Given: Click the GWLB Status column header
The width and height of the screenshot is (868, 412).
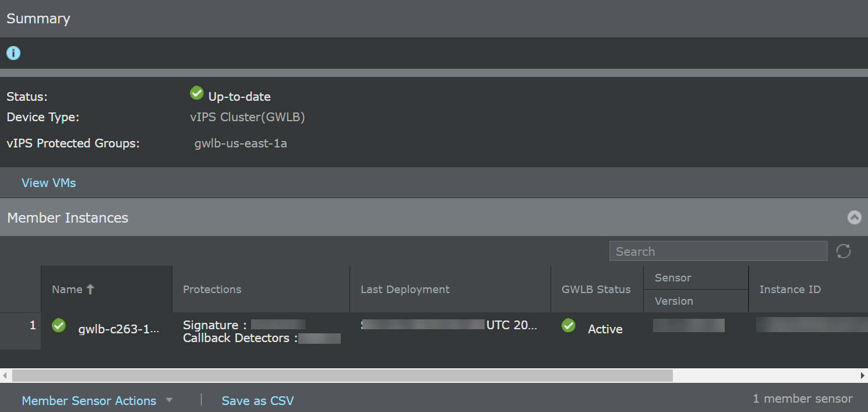Looking at the screenshot, I should 597,289.
